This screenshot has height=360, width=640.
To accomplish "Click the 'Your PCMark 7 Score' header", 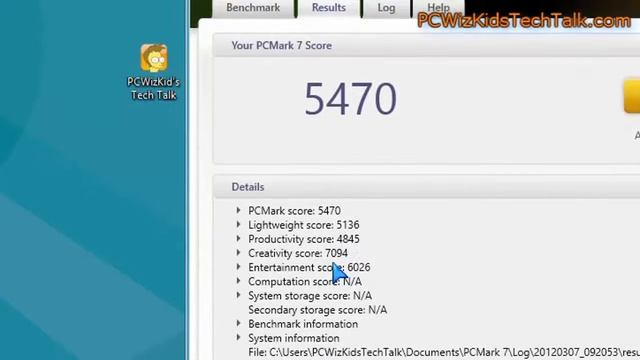I will click(x=282, y=46).
